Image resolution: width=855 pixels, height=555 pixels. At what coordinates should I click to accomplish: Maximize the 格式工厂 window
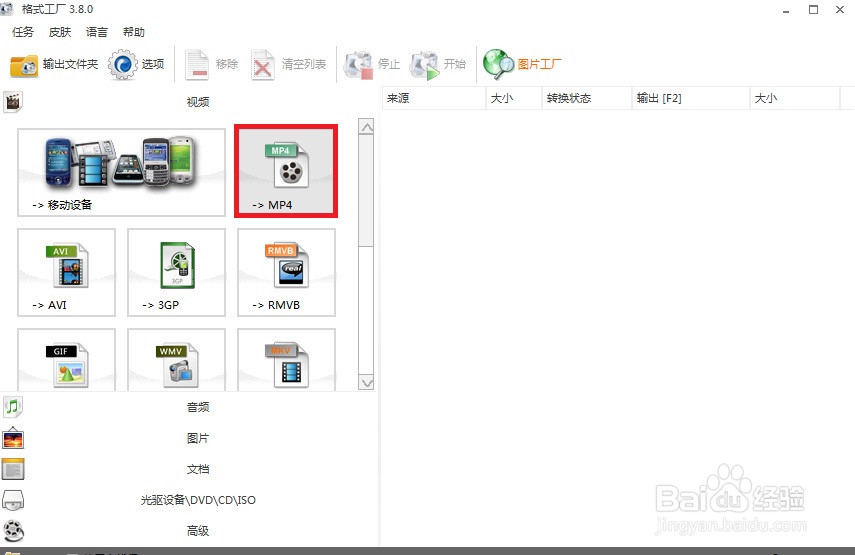(x=813, y=9)
